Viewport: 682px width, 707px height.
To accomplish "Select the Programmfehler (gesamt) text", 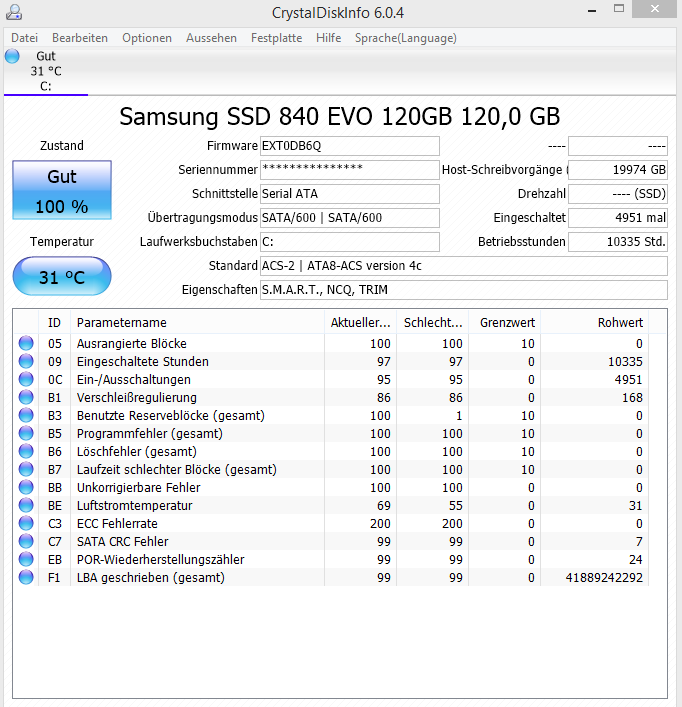I will [150, 434].
